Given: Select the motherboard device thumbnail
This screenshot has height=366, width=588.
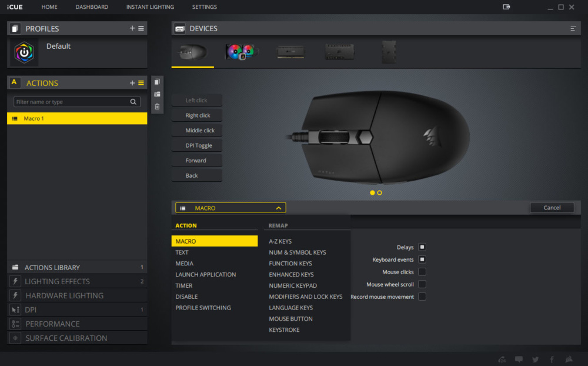Looking at the screenshot, I should tap(339, 52).
